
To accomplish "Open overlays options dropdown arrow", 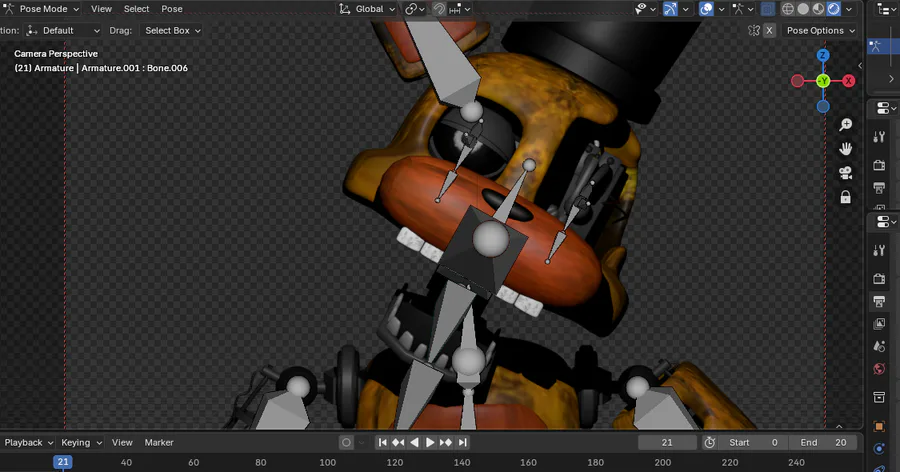I will tap(721, 9).
